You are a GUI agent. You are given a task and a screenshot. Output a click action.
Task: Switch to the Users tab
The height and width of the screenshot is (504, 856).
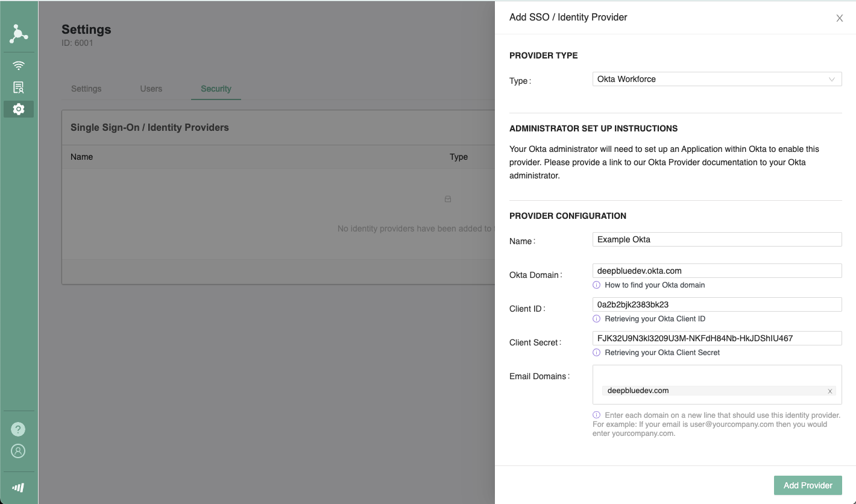pyautogui.click(x=151, y=89)
